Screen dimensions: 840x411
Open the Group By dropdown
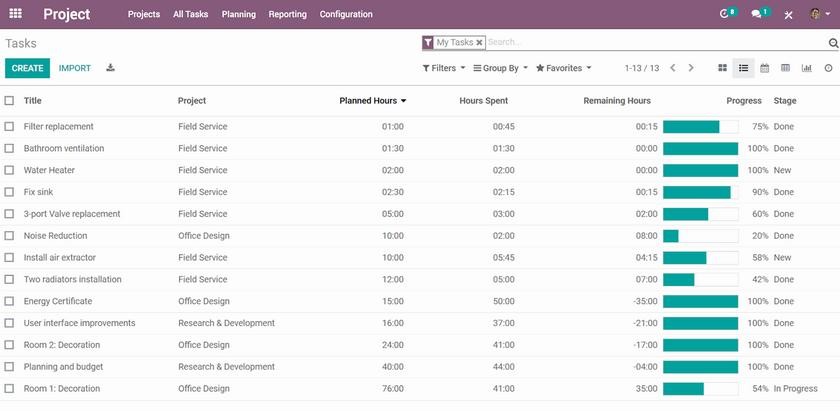coord(500,68)
